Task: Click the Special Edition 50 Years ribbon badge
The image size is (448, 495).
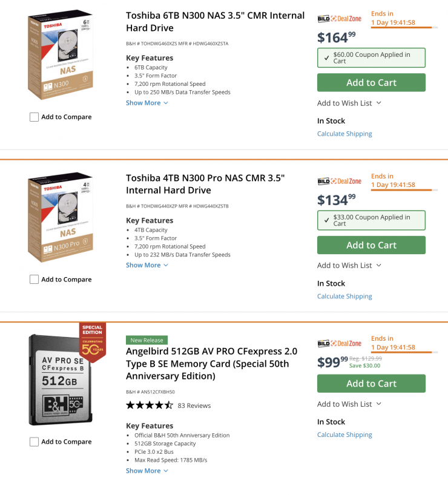Action: coord(92,341)
